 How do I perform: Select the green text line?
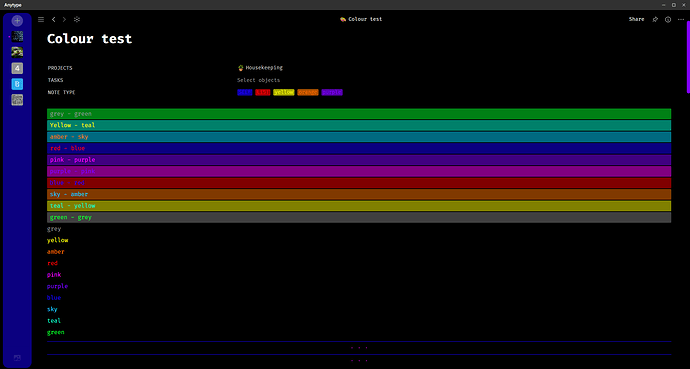(55, 332)
